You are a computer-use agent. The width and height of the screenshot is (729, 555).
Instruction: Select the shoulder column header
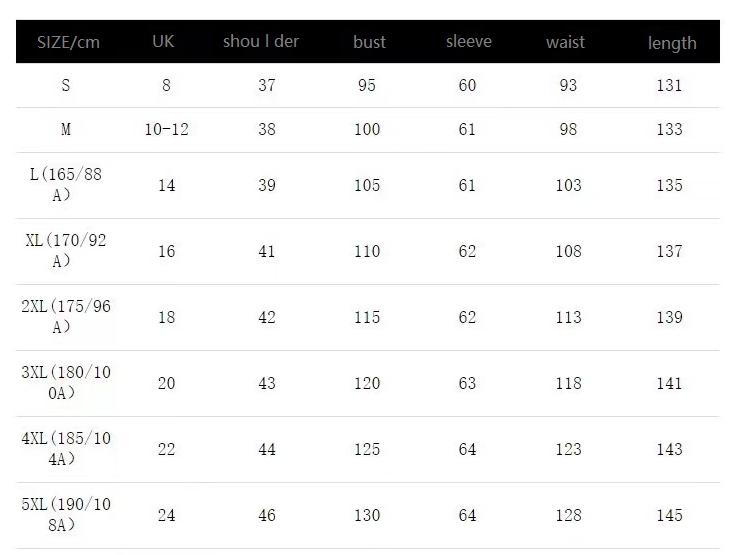click(261, 41)
